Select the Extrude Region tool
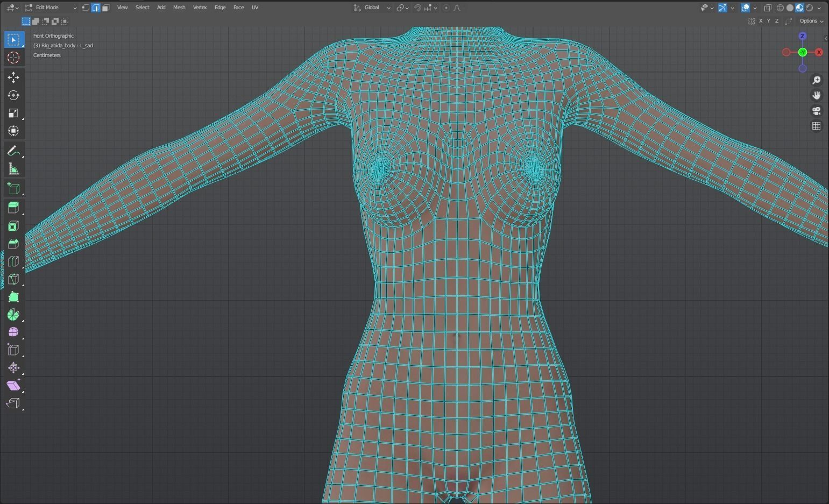The image size is (829, 504). click(x=13, y=208)
